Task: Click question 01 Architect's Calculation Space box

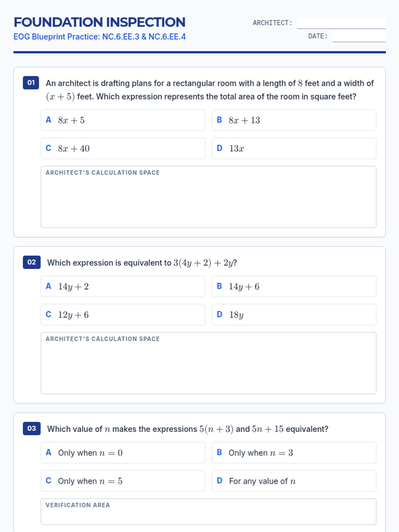Action: pyautogui.click(x=208, y=201)
